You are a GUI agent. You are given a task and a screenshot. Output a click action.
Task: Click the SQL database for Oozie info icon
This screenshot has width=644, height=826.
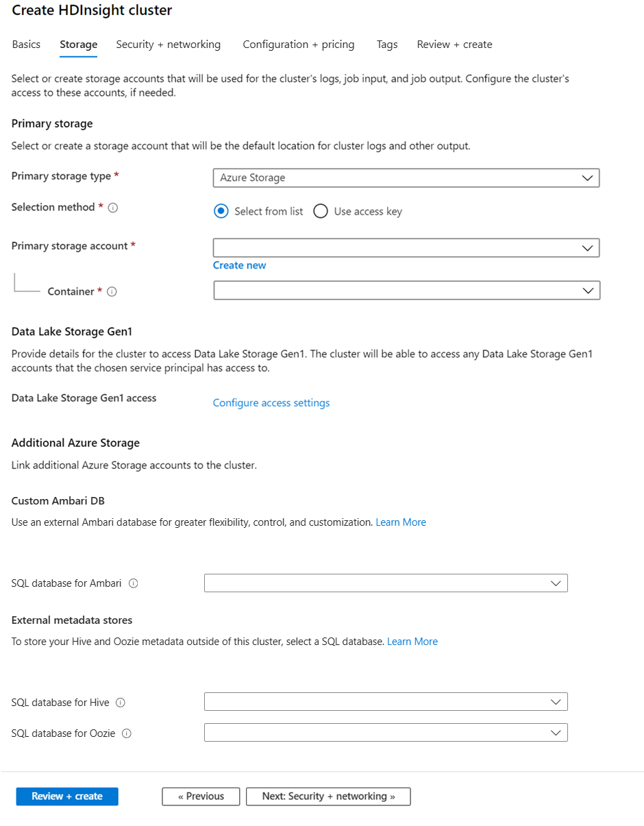pyautogui.click(x=126, y=733)
